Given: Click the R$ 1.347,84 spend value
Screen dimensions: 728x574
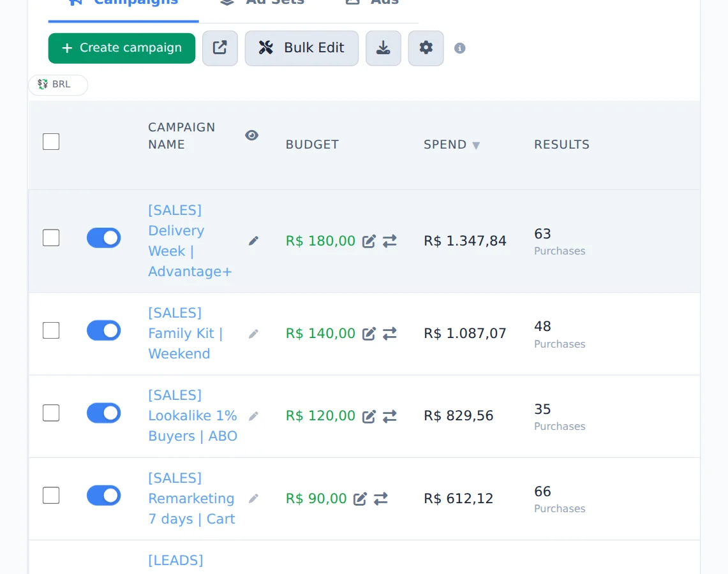Looking at the screenshot, I should (x=464, y=241).
